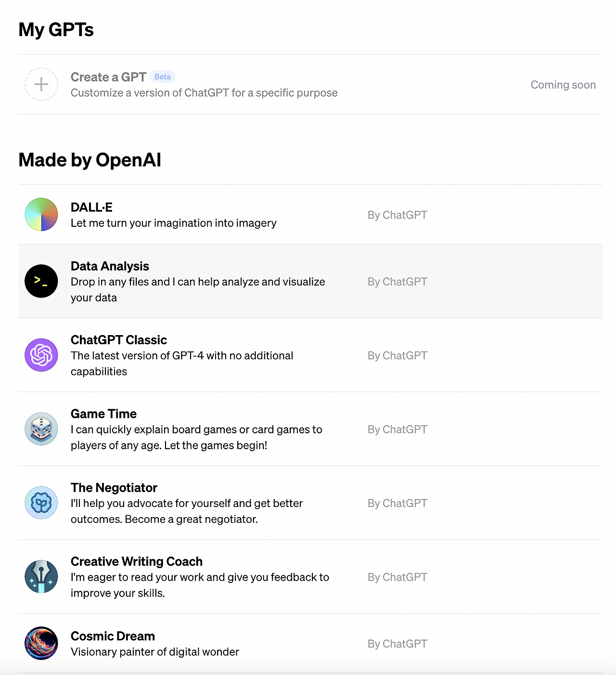
Task: Click the Coming soon label
Action: tap(563, 85)
